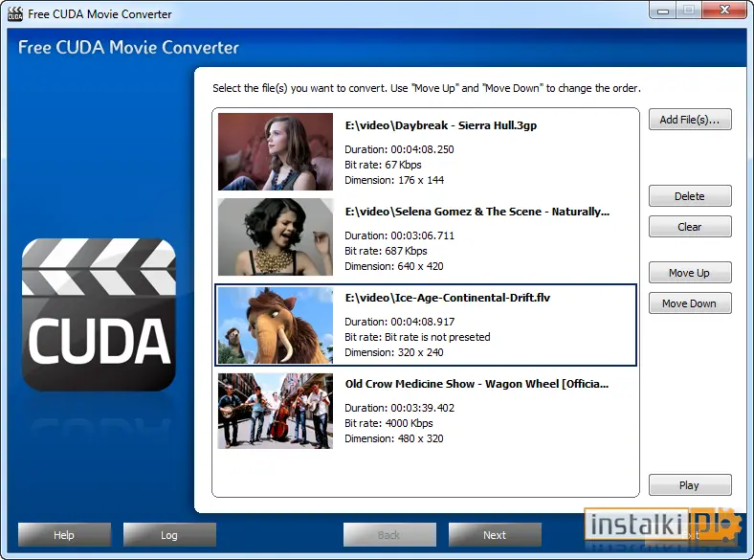
Task: Click the CUDA clapperboard icon in title bar
Action: pos(15,14)
